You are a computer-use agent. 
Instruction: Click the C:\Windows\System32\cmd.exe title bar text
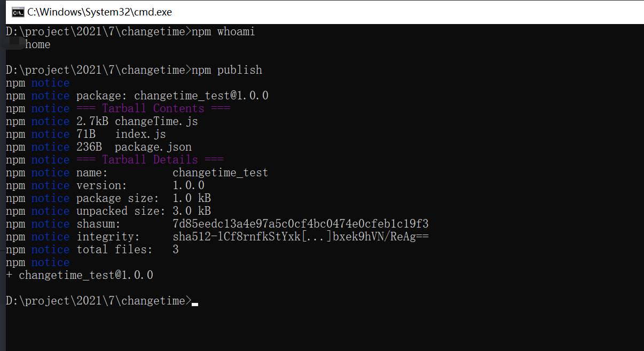[x=100, y=12]
